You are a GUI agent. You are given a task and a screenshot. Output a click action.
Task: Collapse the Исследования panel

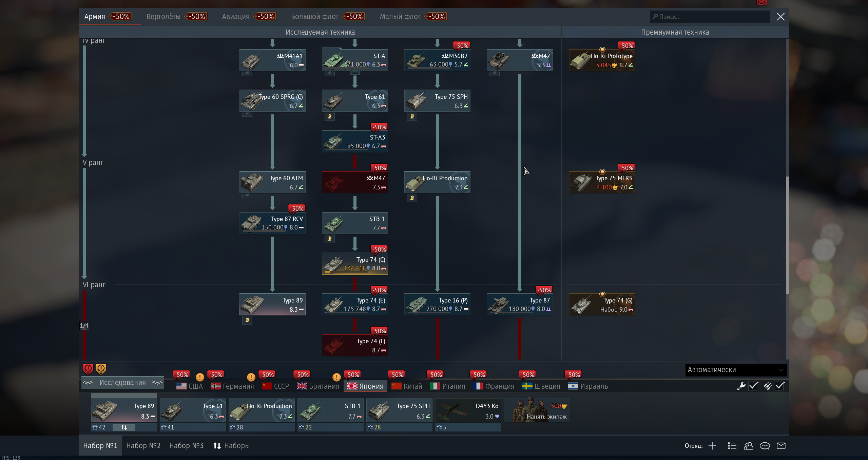click(x=122, y=383)
